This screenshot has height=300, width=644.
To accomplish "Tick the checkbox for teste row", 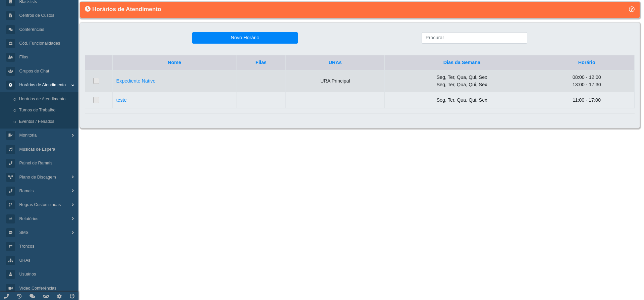I will click(x=96, y=100).
